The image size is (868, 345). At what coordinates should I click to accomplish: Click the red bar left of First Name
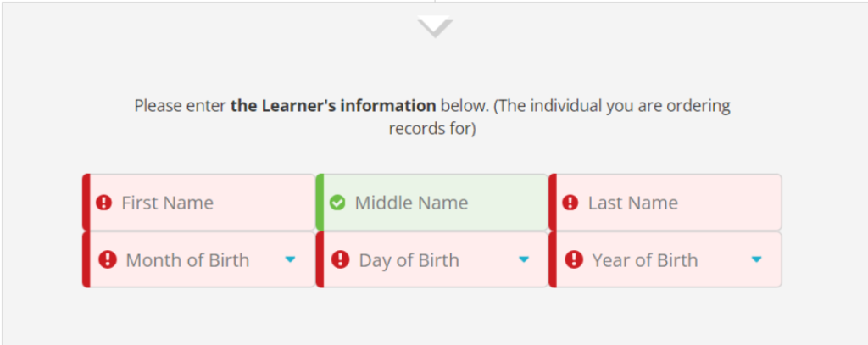pos(86,203)
